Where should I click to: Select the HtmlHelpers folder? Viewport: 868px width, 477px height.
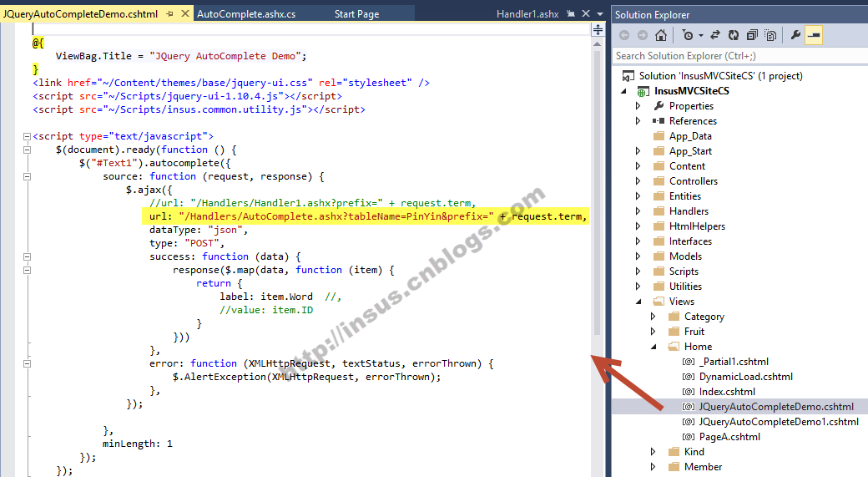pos(697,226)
